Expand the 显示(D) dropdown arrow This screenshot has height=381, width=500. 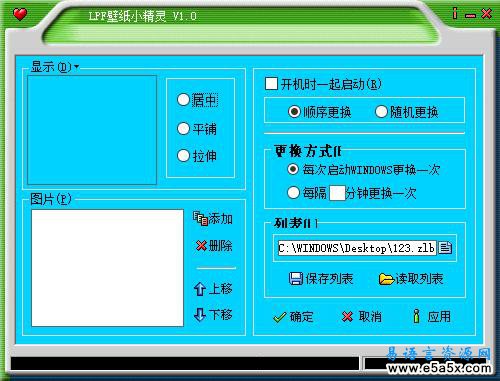click(x=76, y=67)
